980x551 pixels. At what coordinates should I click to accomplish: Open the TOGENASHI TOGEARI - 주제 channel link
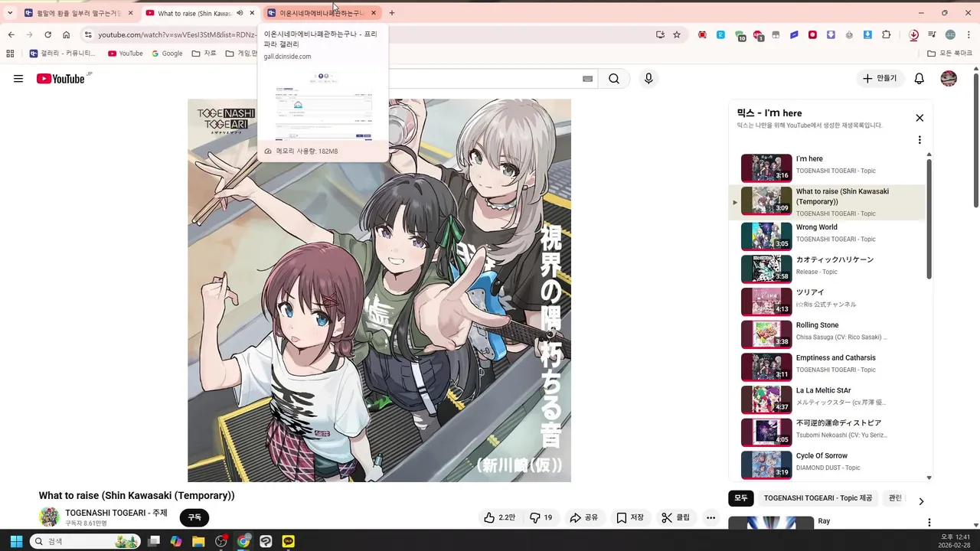pos(116,513)
